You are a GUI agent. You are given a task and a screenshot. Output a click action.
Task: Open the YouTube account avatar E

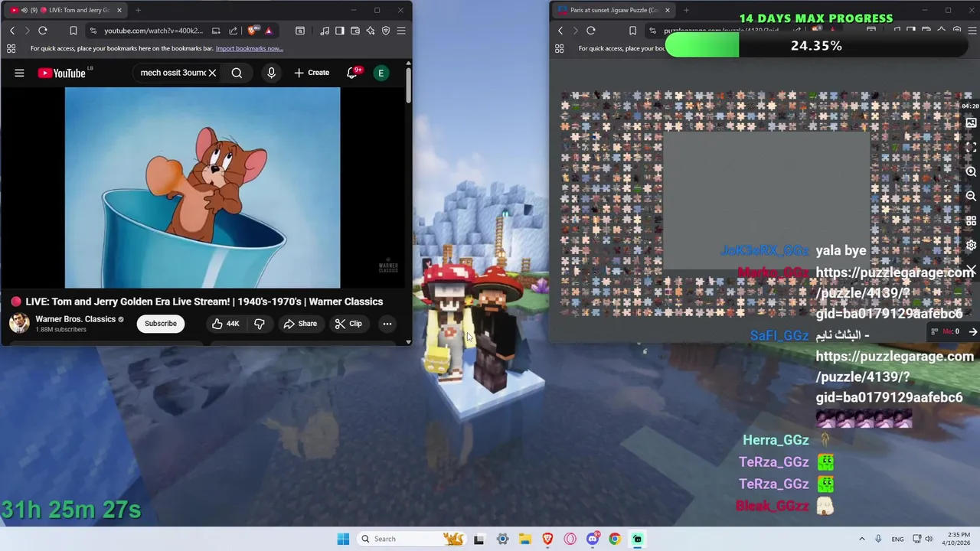pyautogui.click(x=381, y=73)
